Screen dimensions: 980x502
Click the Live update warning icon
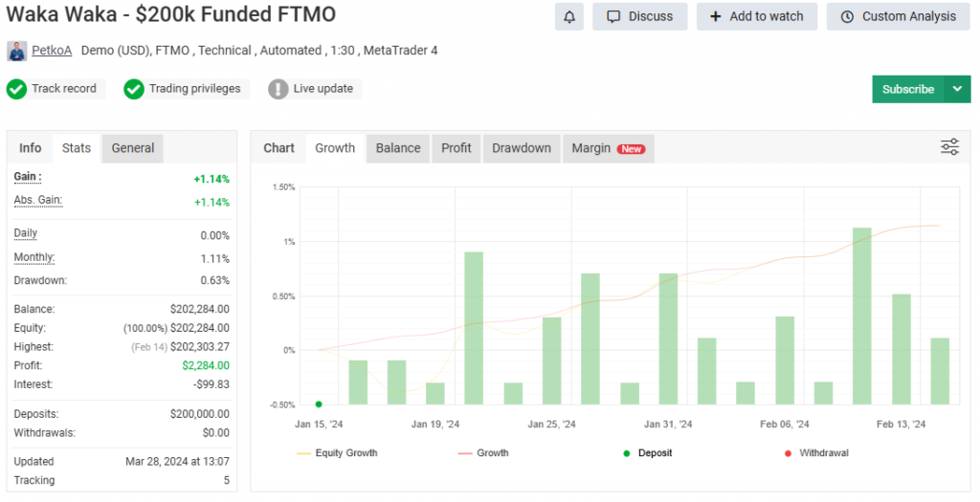(278, 89)
